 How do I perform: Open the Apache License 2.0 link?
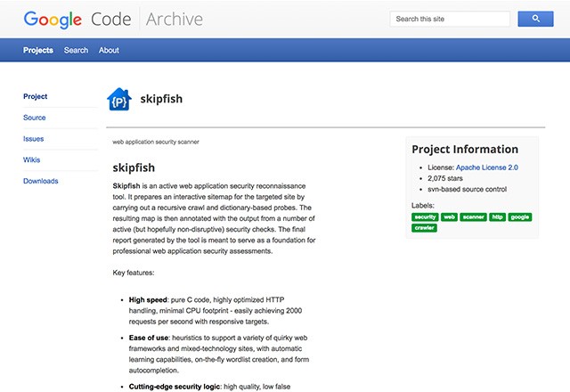(487, 167)
